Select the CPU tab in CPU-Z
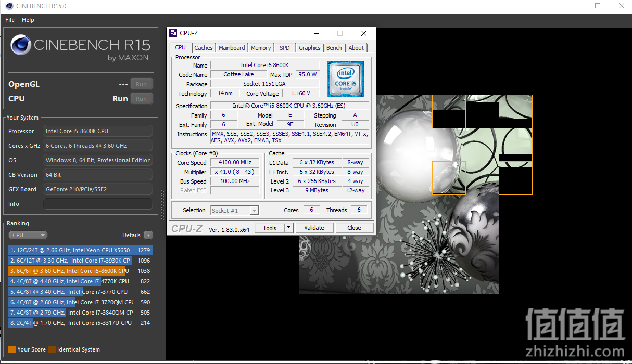The height and width of the screenshot is (364, 632). 181,47
